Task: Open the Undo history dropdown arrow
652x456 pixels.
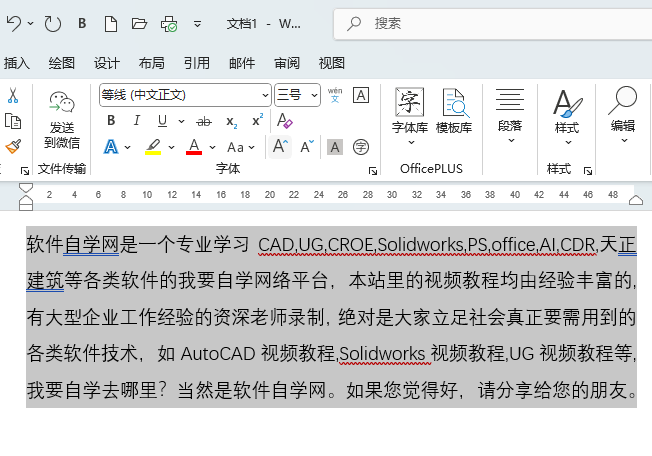Action: pos(30,24)
